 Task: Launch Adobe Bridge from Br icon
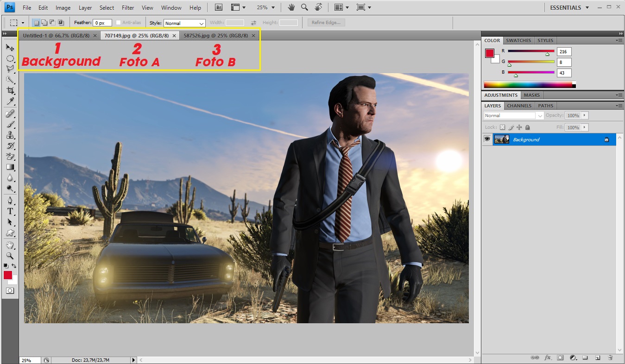point(218,7)
